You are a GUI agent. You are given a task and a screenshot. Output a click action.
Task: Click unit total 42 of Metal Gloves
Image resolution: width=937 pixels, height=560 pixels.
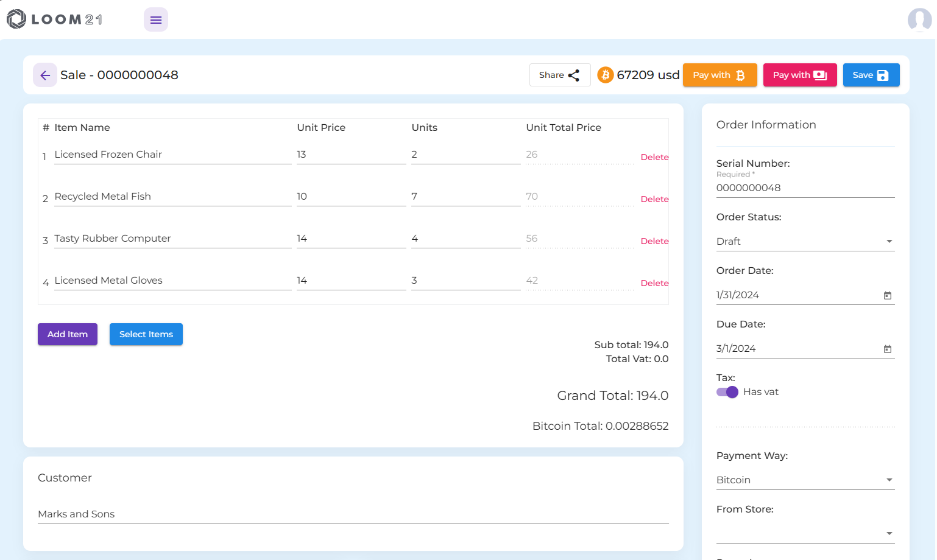[x=580, y=281]
